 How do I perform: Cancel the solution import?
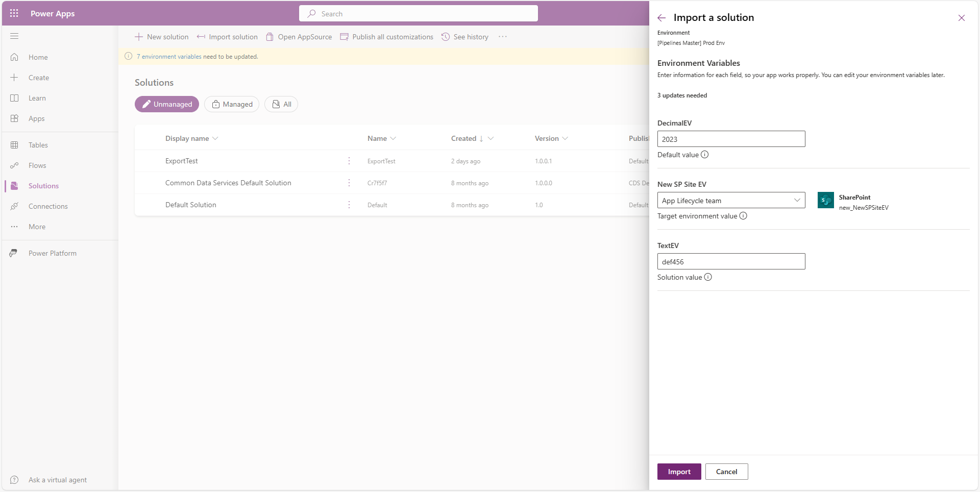point(726,472)
